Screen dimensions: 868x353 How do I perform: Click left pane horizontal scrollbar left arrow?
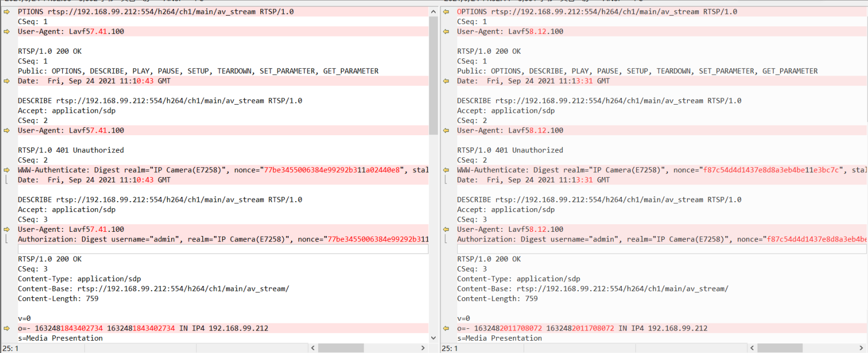coord(313,348)
